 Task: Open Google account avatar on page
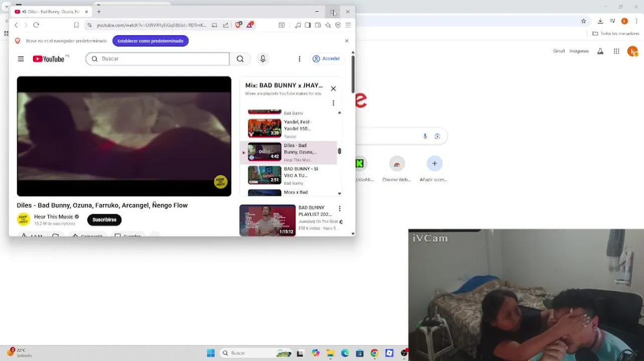(633, 51)
